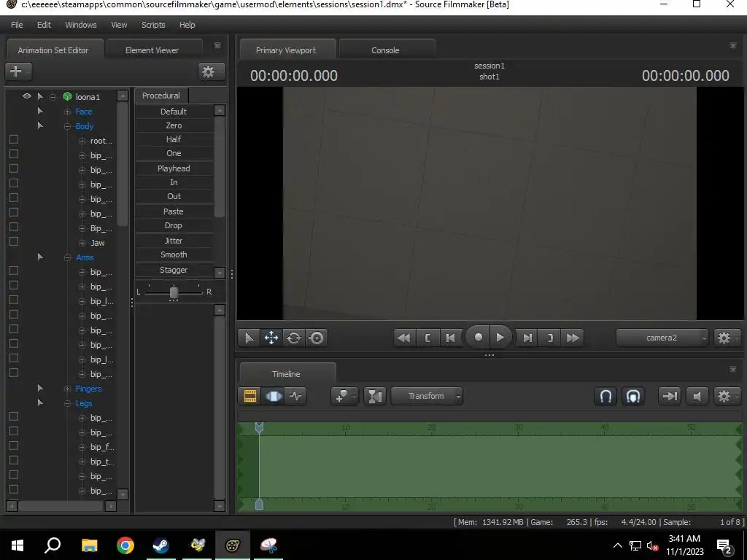Image resolution: width=747 pixels, height=560 pixels.
Task: Select the screen manipulator circle tool
Action: (x=317, y=338)
